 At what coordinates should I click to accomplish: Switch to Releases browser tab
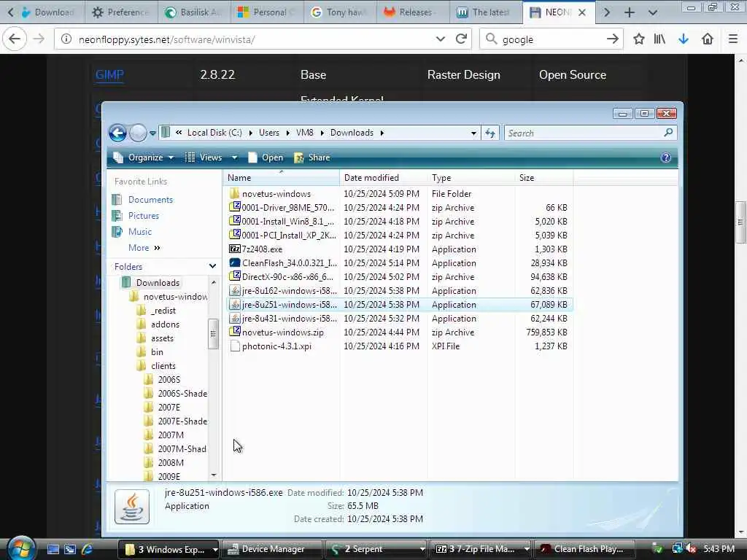(x=413, y=12)
